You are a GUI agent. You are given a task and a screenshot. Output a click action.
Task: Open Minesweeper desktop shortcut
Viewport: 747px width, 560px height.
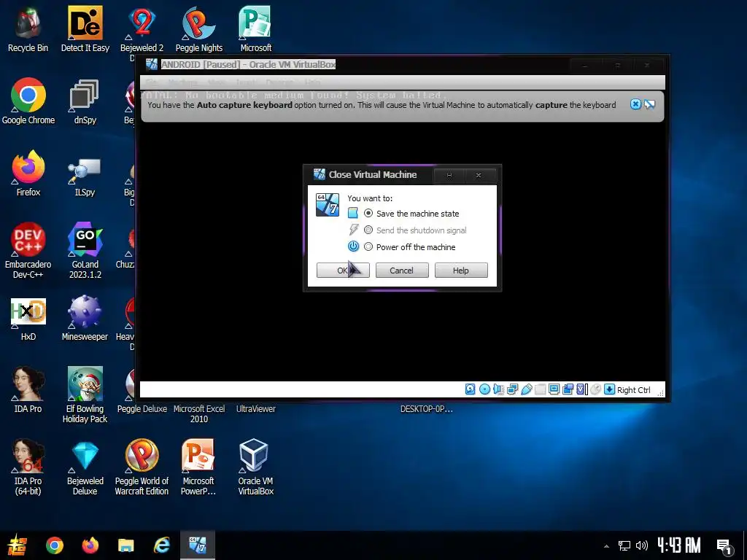[85, 318]
